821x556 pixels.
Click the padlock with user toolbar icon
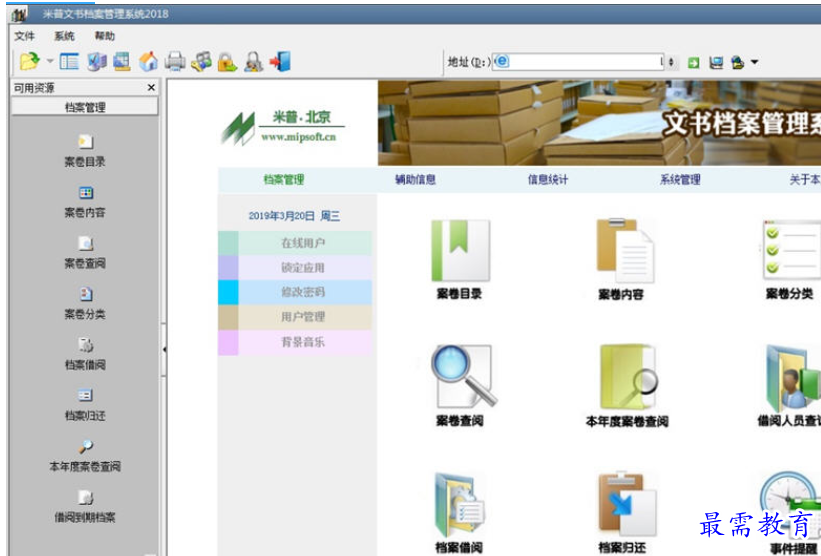pos(254,62)
